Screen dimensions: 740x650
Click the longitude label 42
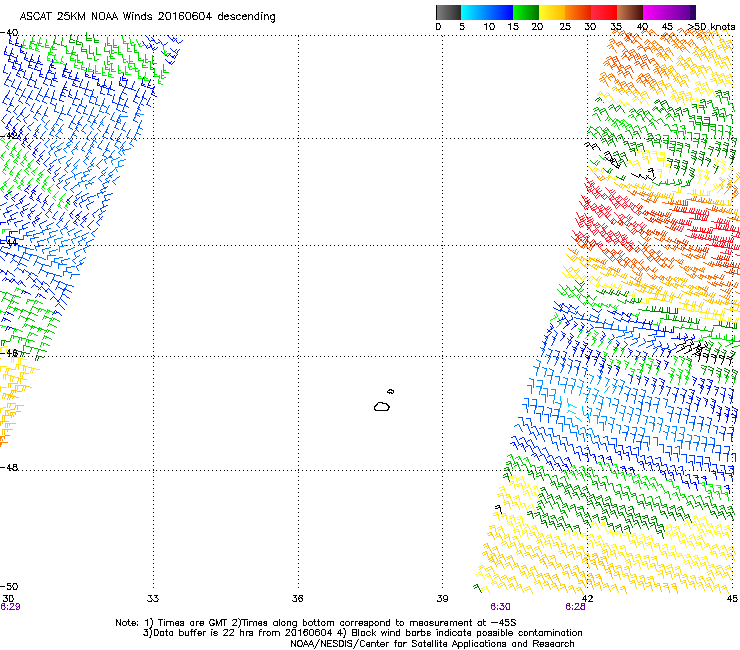tap(587, 599)
